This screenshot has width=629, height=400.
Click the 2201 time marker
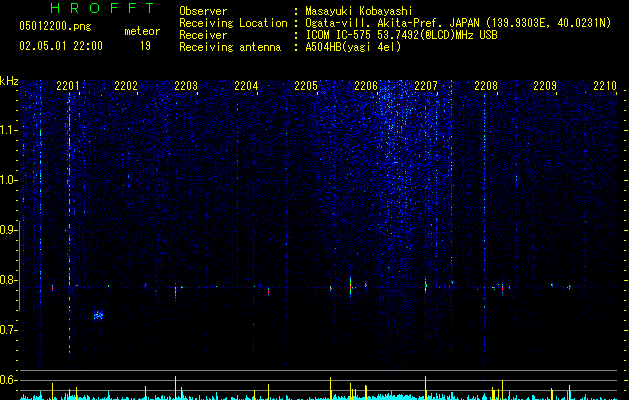68,85
